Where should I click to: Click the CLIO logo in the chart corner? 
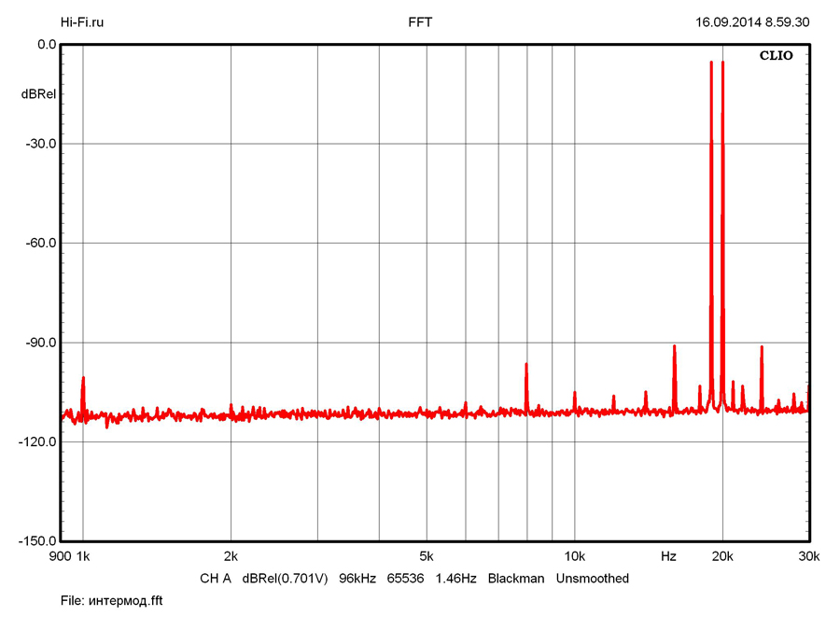776,56
